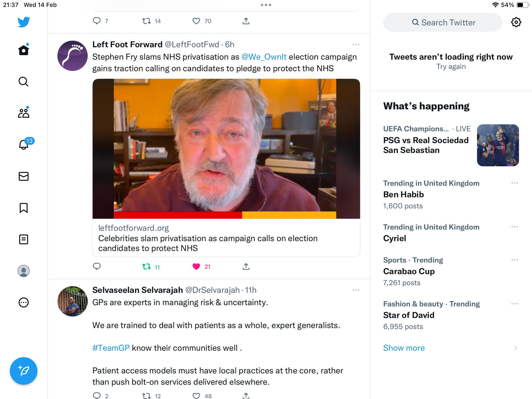Open more options for Ben Habib trend
This screenshot has width=532, height=399.
[x=515, y=183]
